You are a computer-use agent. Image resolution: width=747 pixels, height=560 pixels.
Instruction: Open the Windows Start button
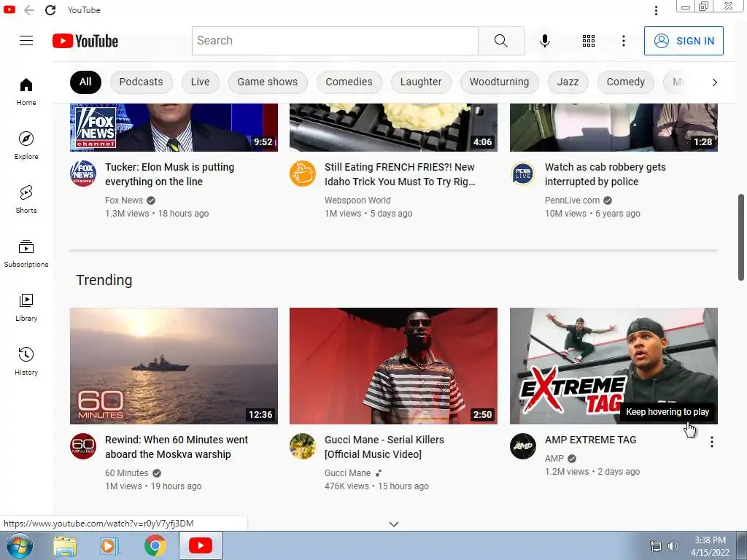(x=19, y=546)
